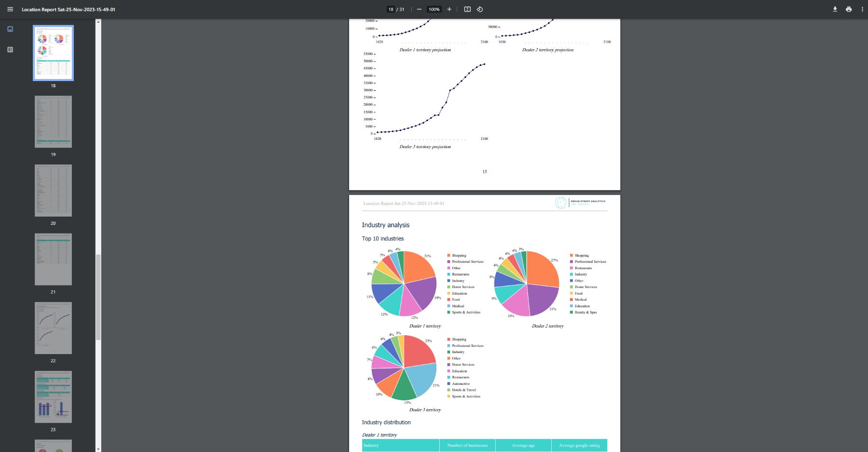Screen dimensions: 868x452
Task: Click the page header 'Location Report' text
Action: click(404, 203)
